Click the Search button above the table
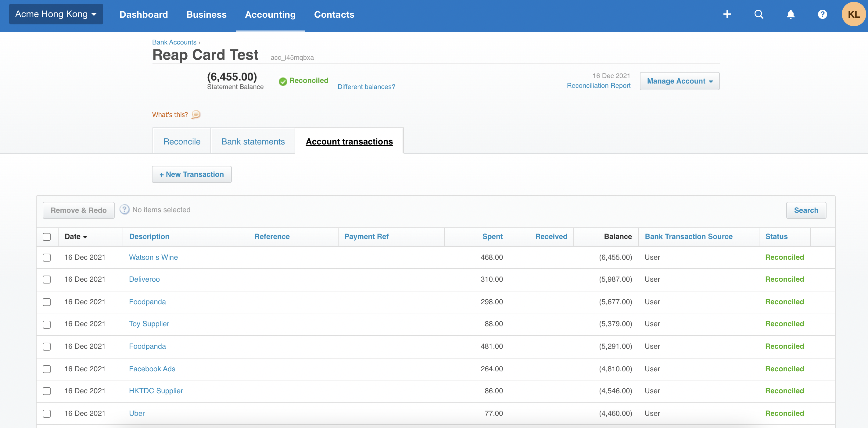The width and height of the screenshot is (868, 428). coord(806,210)
